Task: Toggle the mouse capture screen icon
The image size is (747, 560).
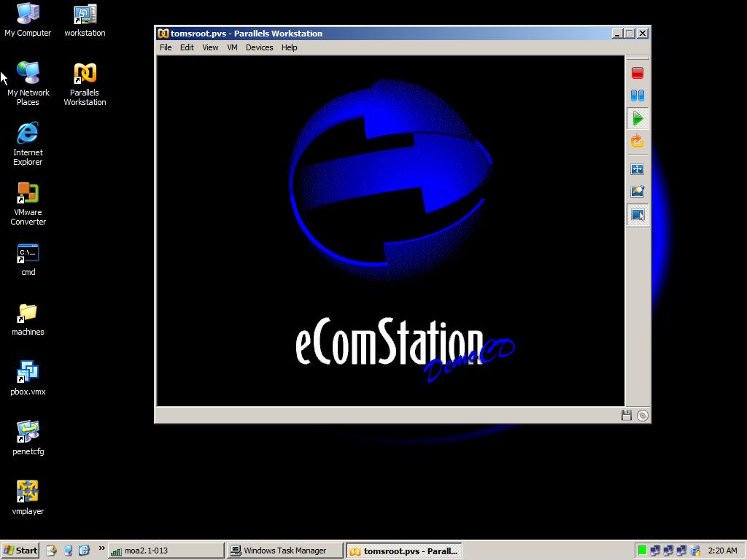Action: 637,215
